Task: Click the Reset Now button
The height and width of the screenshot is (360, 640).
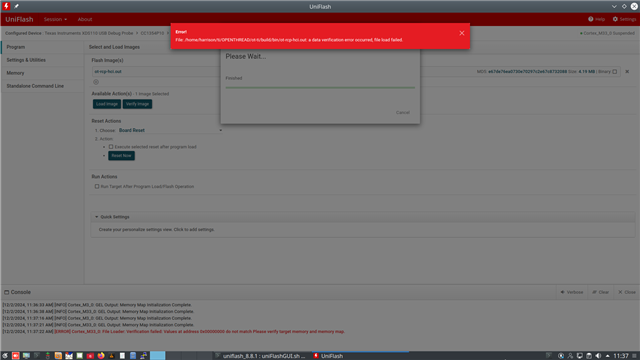Action: [121, 156]
